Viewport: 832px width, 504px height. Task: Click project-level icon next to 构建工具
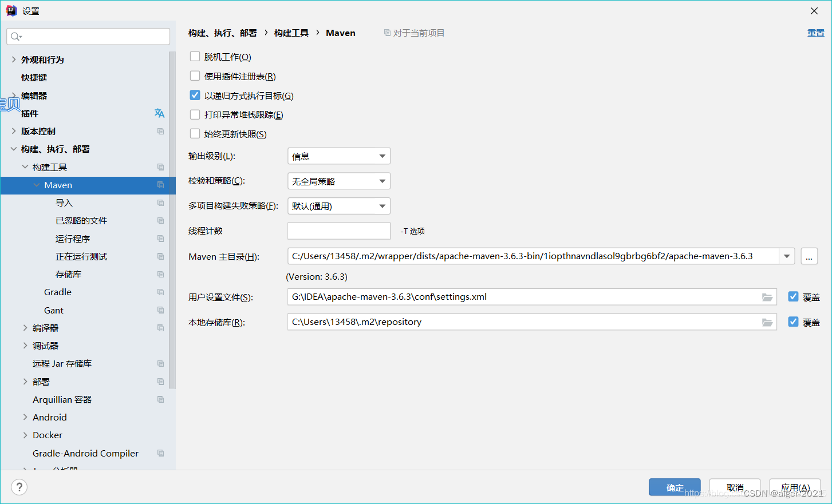tap(161, 167)
